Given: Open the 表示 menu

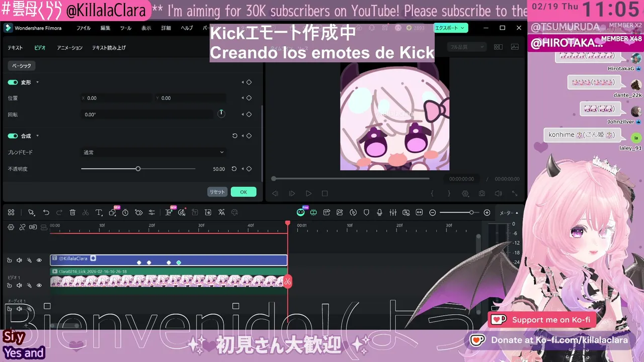Looking at the screenshot, I should (146, 28).
